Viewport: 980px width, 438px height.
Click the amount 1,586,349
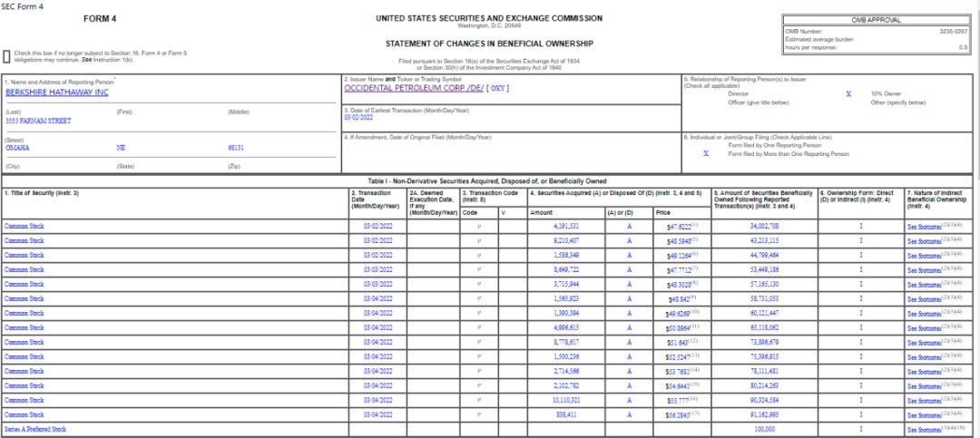(566, 255)
